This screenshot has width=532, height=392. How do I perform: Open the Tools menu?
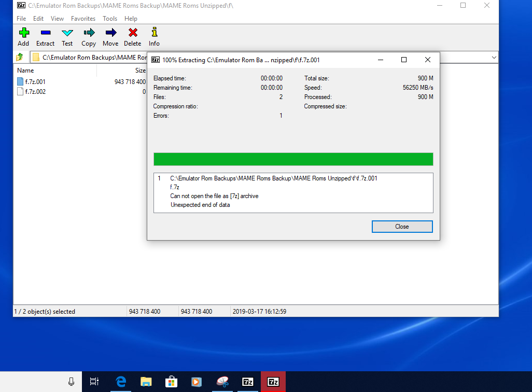pyautogui.click(x=110, y=19)
